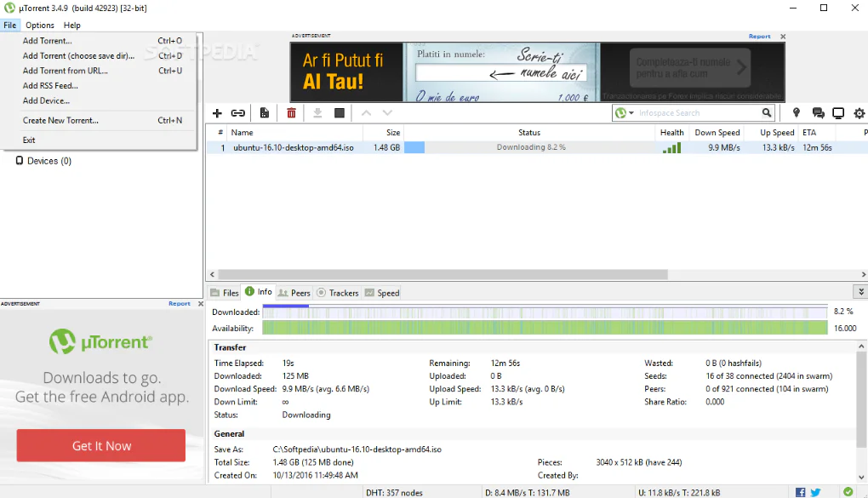
Task: Stop the ubuntu torrent using square stop icon
Action: pyautogui.click(x=338, y=113)
